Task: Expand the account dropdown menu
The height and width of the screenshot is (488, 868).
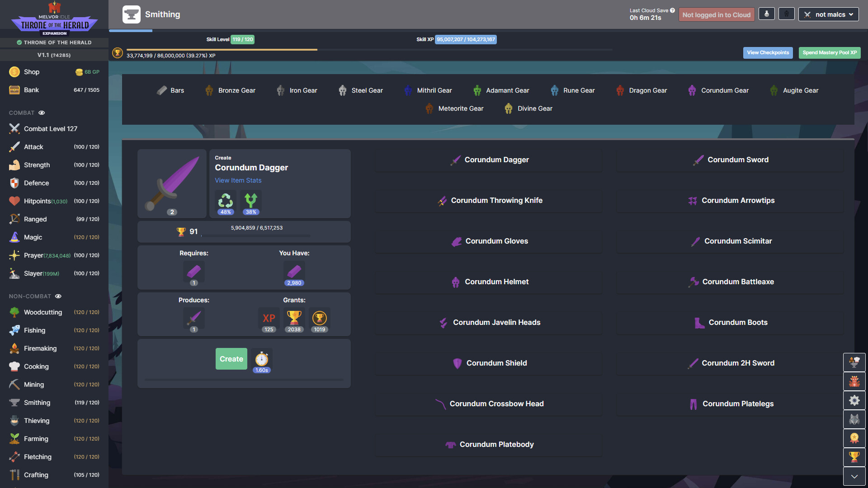Action: [832, 14]
